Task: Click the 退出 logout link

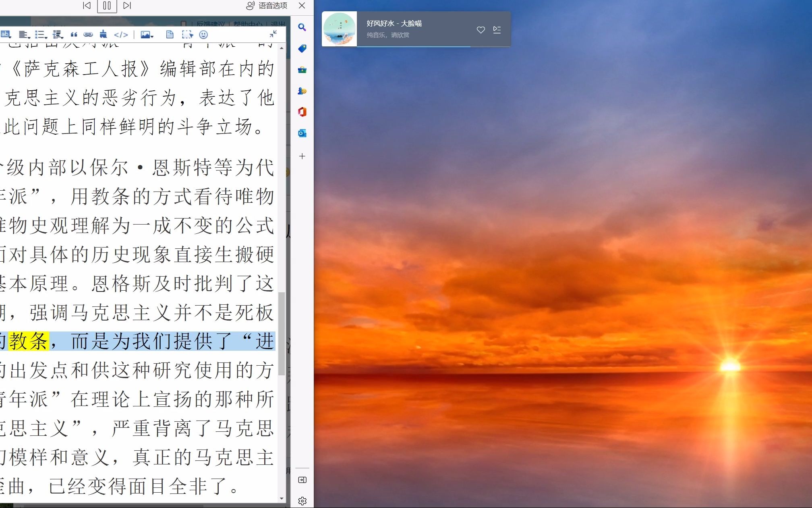Action: [x=278, y=24]
